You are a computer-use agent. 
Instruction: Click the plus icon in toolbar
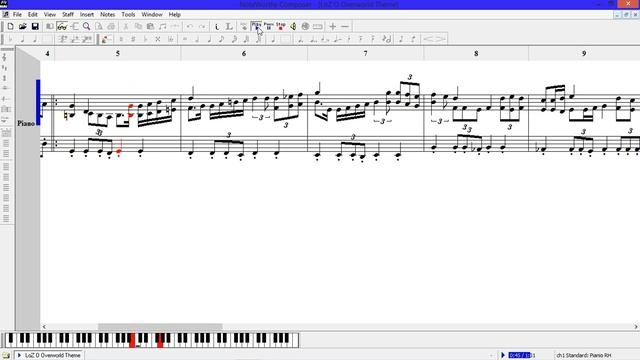[x=333, y=27]
